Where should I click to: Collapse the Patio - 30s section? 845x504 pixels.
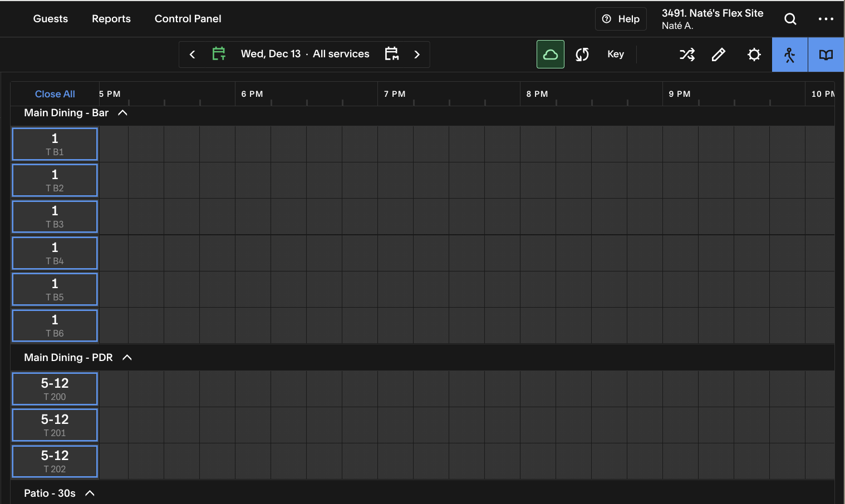coord(90,493)
